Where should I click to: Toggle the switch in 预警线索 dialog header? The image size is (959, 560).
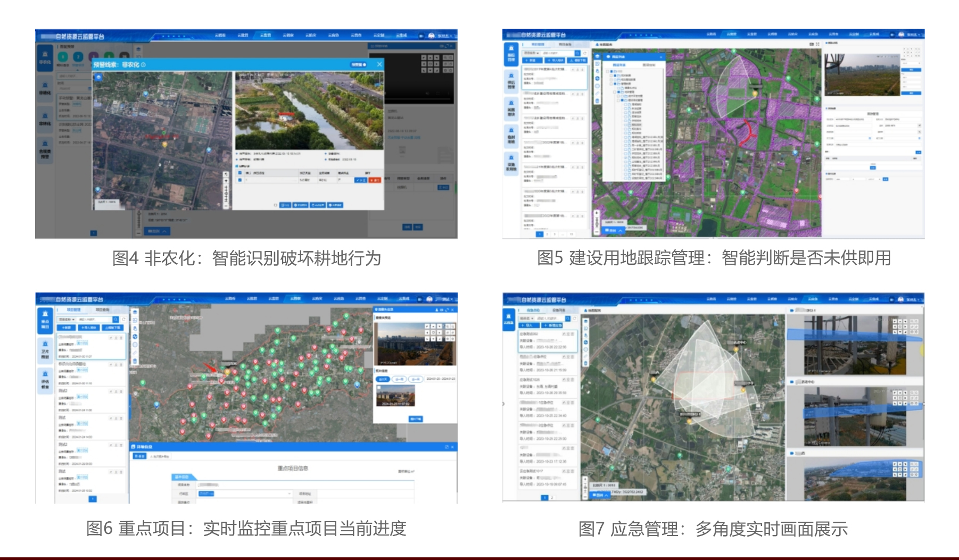click(x=359, y=64)
